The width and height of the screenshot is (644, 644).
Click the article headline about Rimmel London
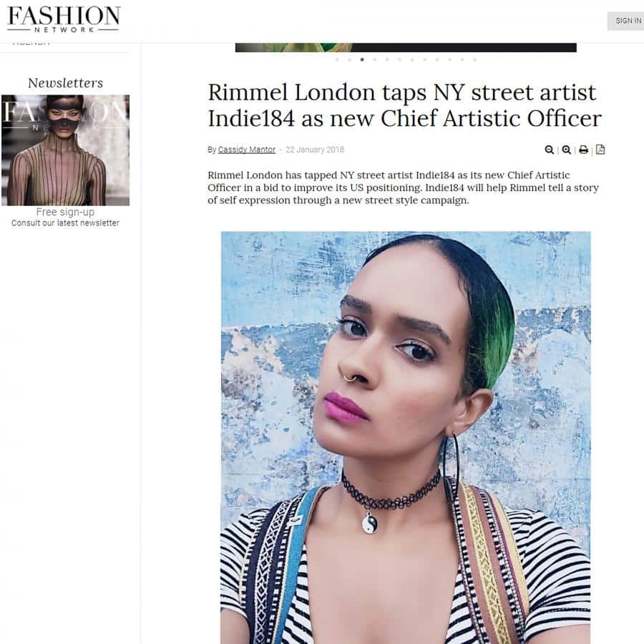[404, 105]
